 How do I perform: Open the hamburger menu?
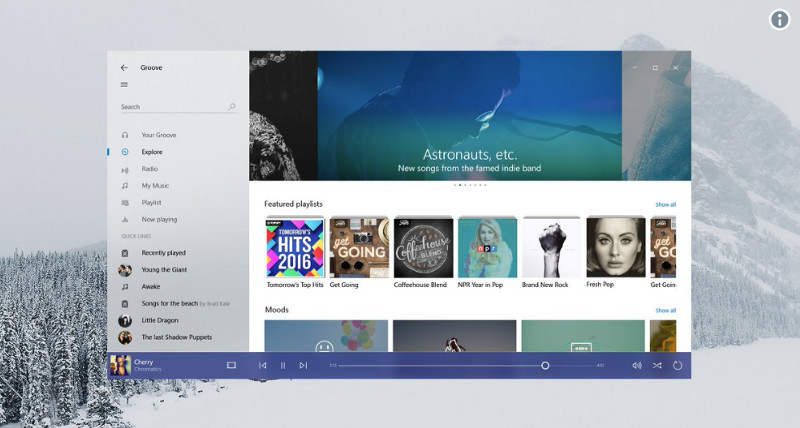click(x=124, y=85)
